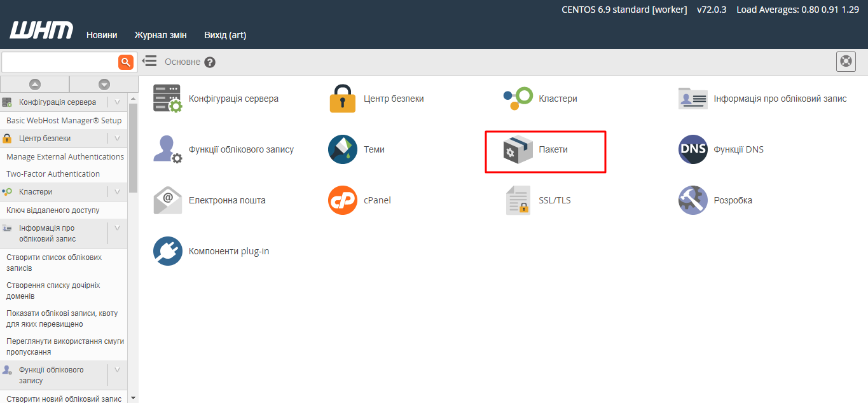Click the orange search magnifier button
This screenshot has width=868, height=403.
[x=126, y=62]
